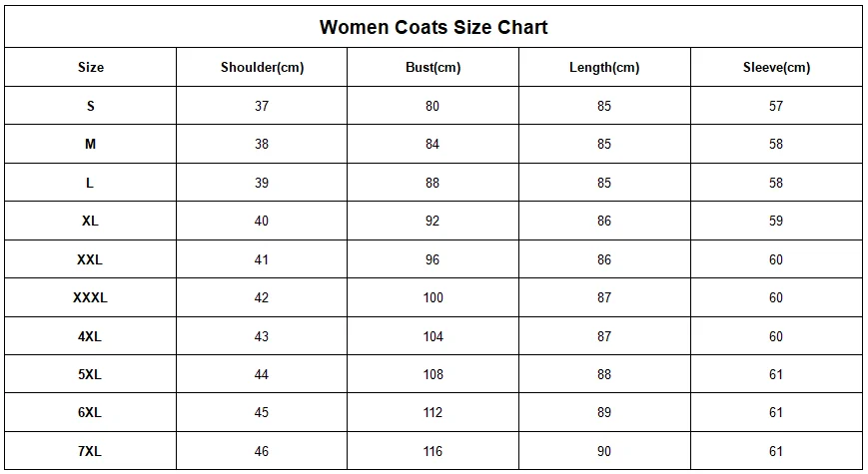Click bust value 116 in 7XL row

(433, 451)
